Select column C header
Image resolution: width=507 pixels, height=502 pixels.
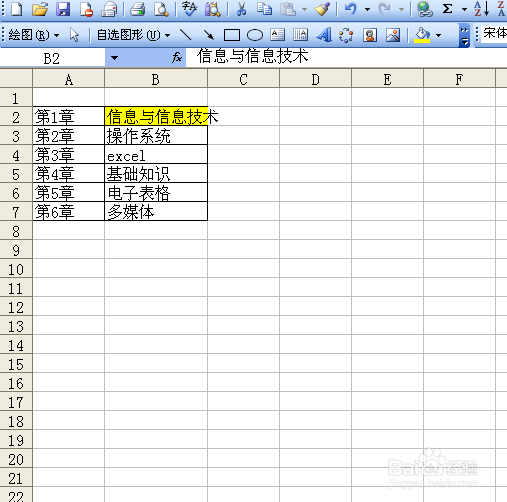coord(243,79)
